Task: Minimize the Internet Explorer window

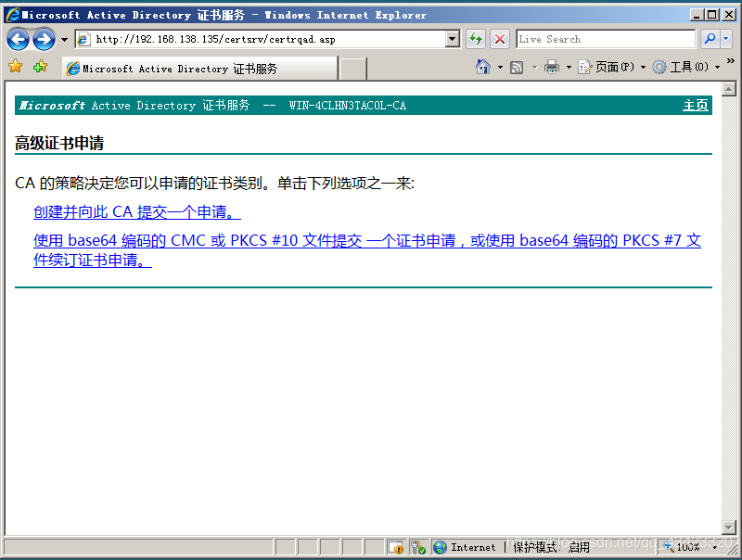Action: pyautogui.click(x=697, y=15)
